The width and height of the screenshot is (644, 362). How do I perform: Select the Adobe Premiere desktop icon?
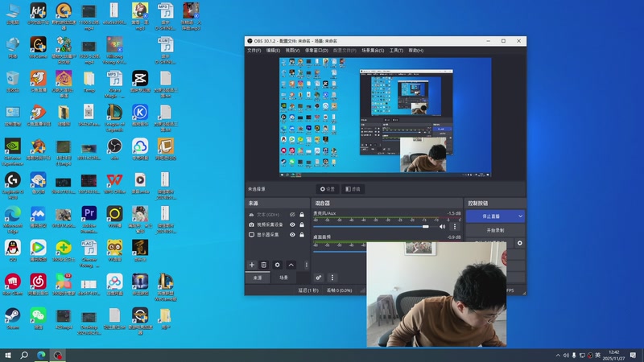click(89, 219)
